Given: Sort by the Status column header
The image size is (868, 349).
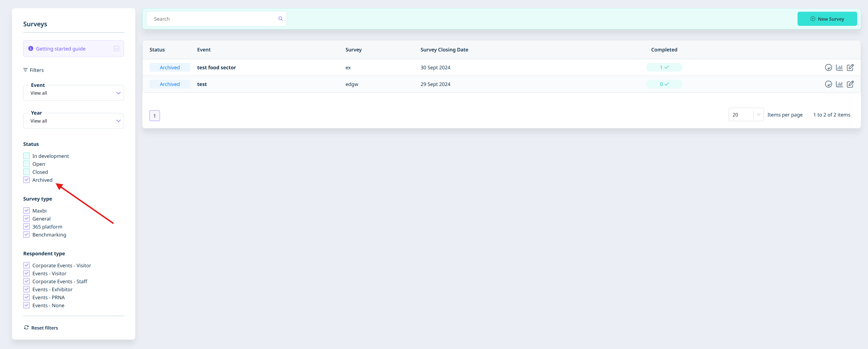Looking at the screenshot, I should coord(157,50).
